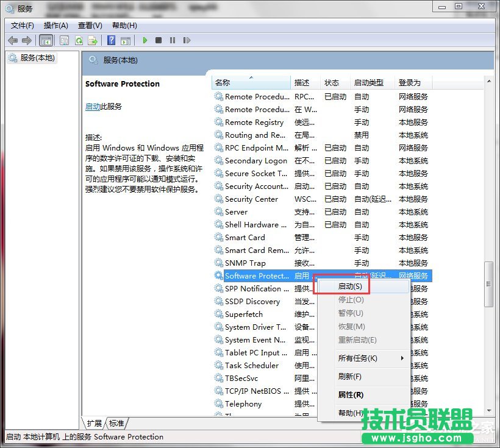The image size is (500, 448).
Task: Restart the service using the rightmost toolbar icon
Action: pos(187,40)
